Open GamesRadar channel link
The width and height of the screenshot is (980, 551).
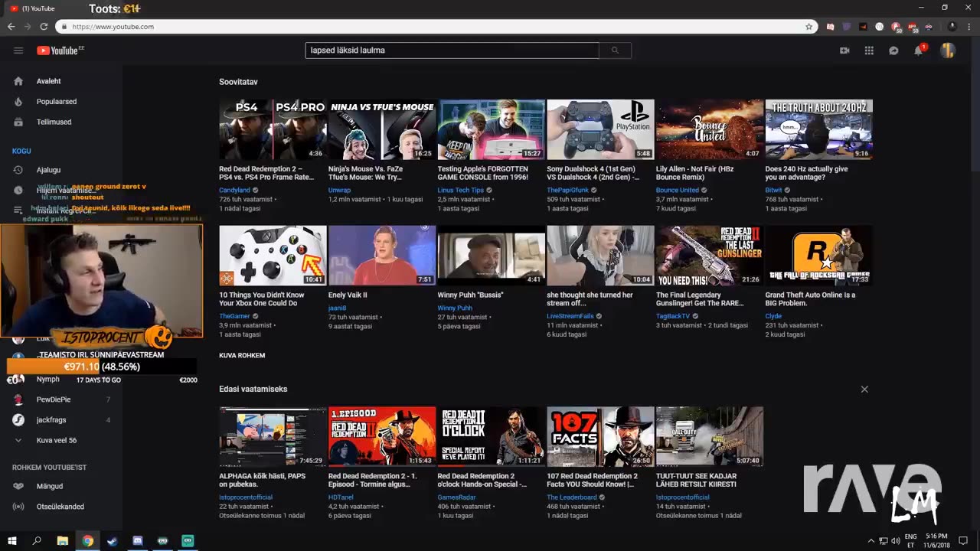(x=457, y=497)
